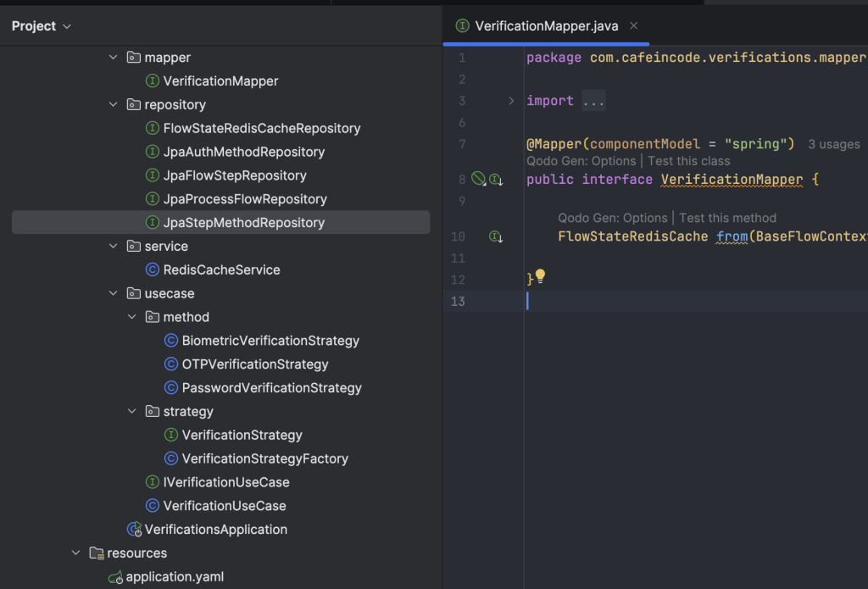Click implementations gutter icon on line 8
Viewport: 868px width, 589px height.
pos(496,180)
